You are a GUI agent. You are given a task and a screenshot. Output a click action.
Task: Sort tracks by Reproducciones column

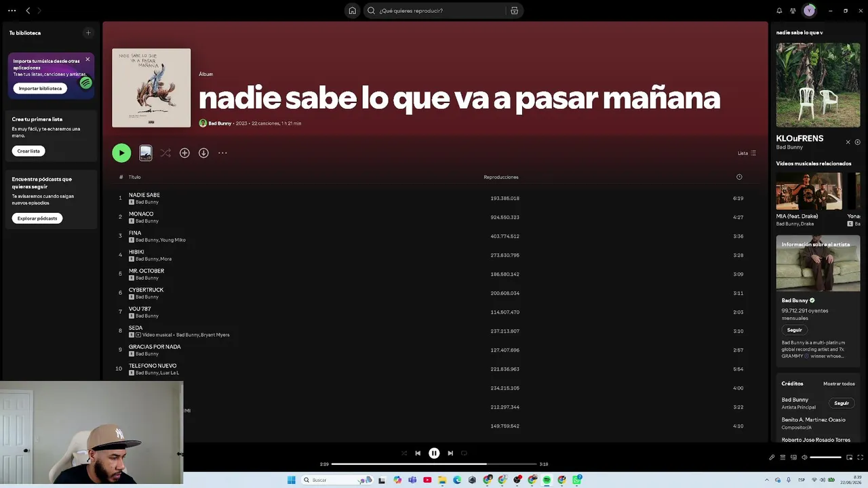pos(501,177)
